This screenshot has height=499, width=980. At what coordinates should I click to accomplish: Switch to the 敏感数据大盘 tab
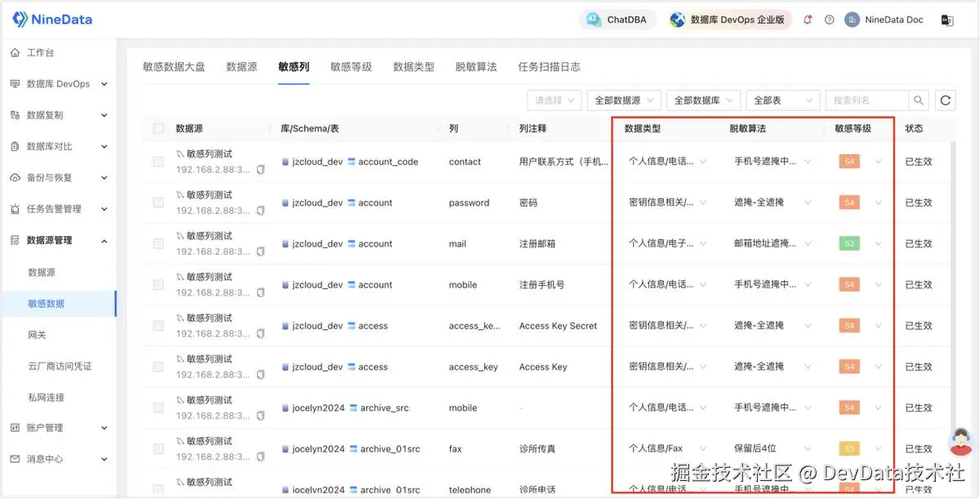tap(174, 67)
